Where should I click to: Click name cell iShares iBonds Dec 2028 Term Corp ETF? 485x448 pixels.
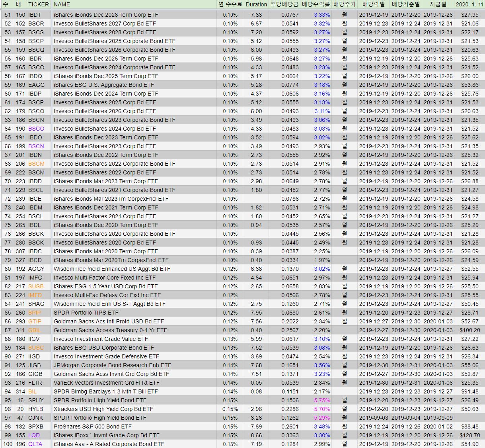click(106, 15)
